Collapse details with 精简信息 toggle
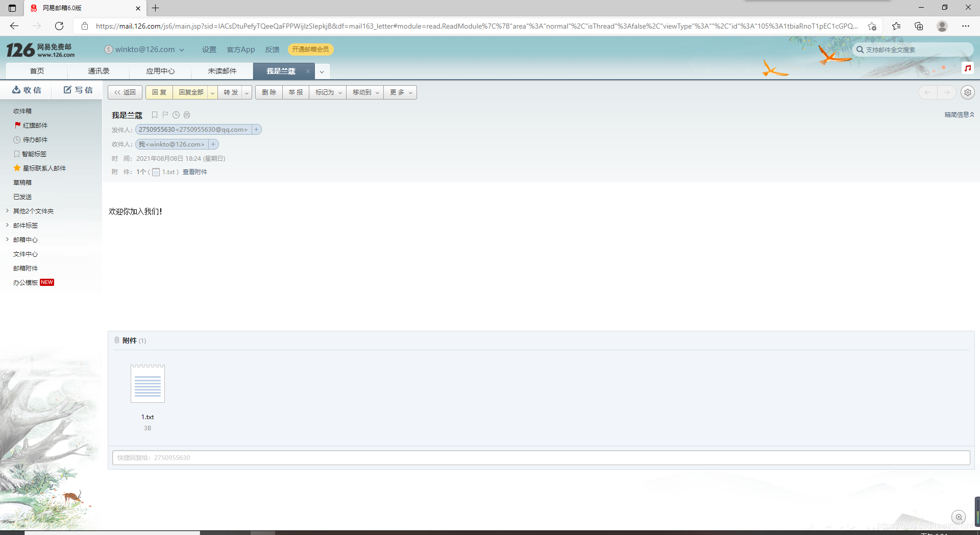 point(959,115)
